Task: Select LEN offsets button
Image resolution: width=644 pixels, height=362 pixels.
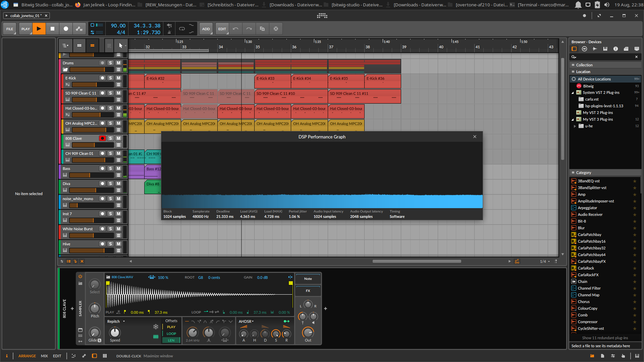Action: 171,340
